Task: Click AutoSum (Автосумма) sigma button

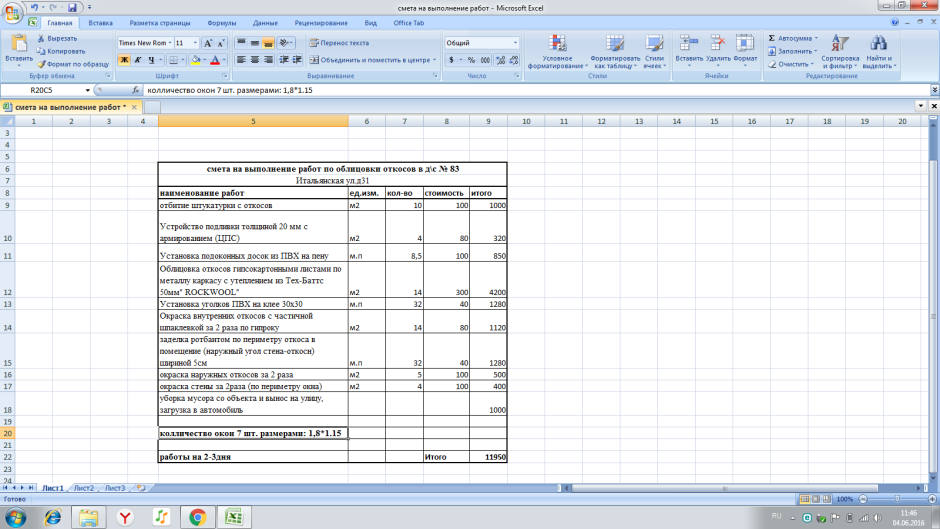Action: tap(793, 38)
